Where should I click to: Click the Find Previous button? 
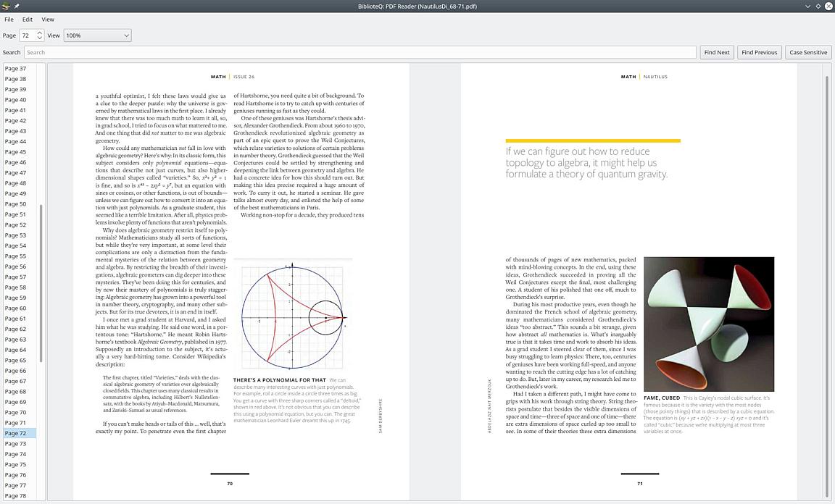(x=760, y=52)
